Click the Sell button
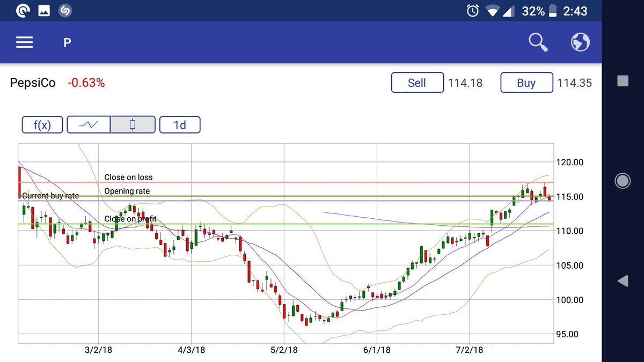 [417, 83]
